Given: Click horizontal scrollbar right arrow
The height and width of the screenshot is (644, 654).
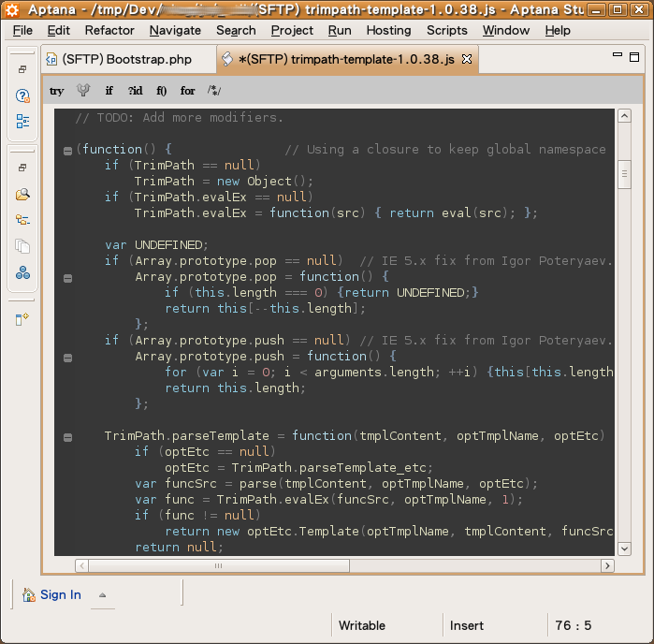Looking at the screenshot, I should [x=607, y=566].
